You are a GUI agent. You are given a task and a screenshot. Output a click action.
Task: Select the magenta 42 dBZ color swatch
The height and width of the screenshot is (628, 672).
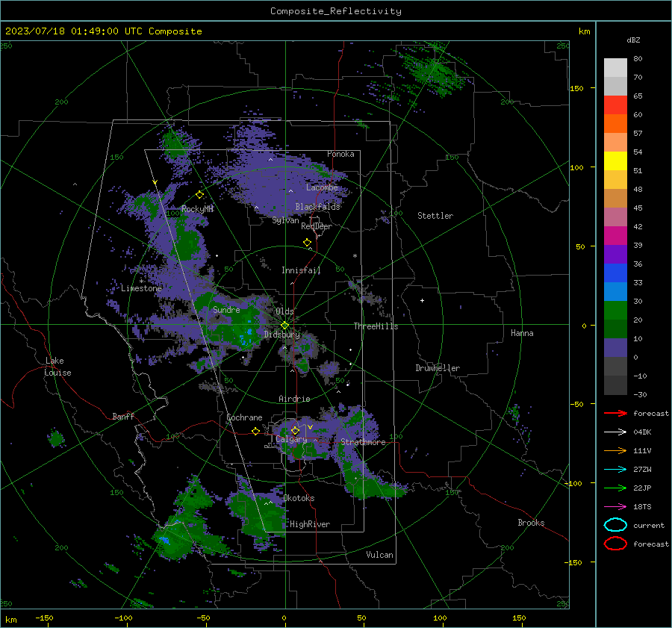tap(615, 235)
